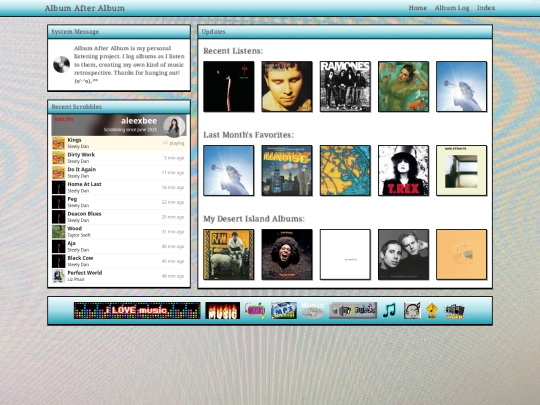This screenshot has height=405, width=540.
Task: Click the pink retro radio badge
Action: click(255, 310)
